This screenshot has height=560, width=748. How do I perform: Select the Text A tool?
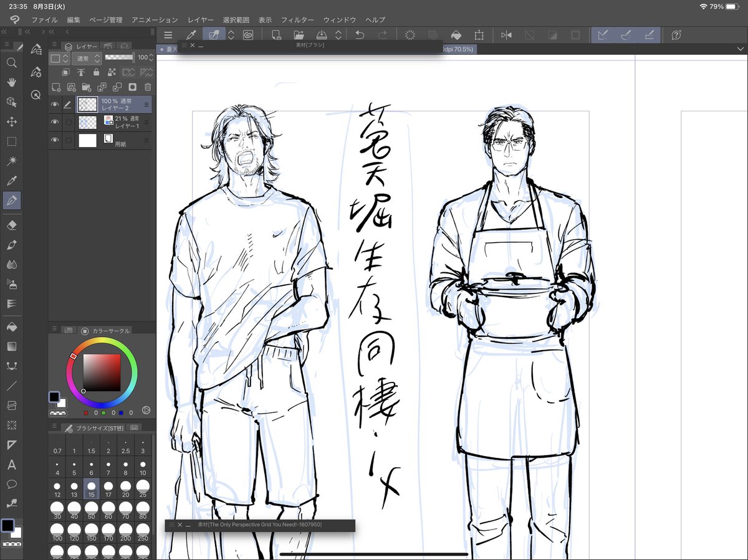pyautogui.click(x=11, y=465)
